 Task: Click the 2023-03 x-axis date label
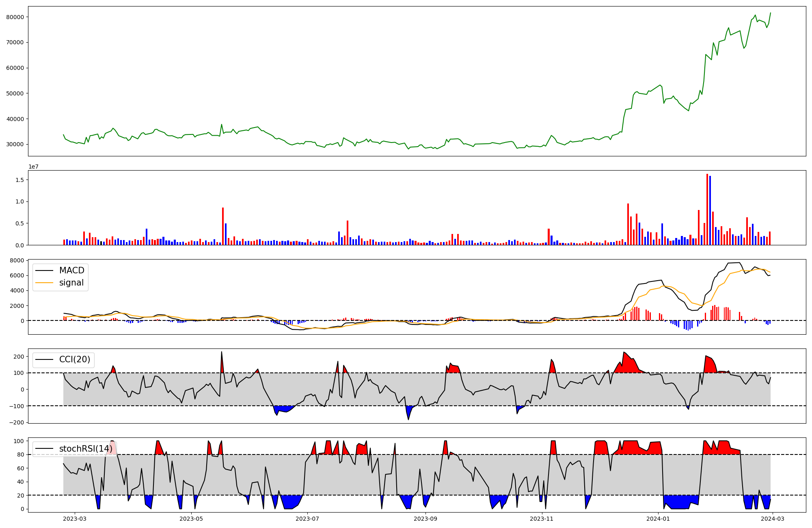[75, 519]
